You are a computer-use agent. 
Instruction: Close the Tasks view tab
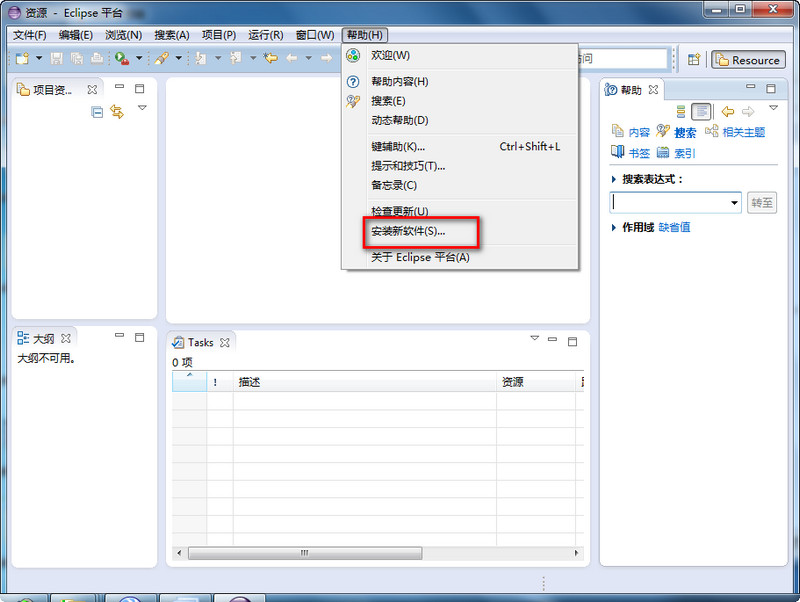(225, 342)
